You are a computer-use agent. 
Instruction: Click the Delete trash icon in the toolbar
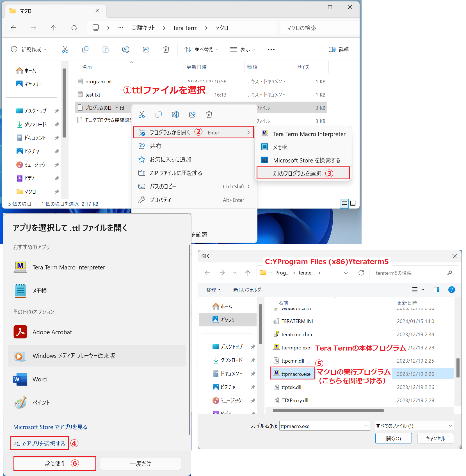pos(166,49)
